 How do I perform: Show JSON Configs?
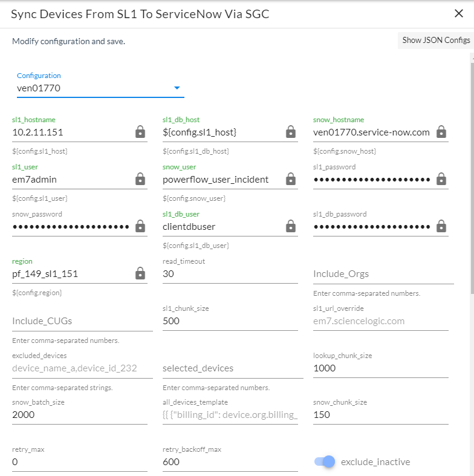coord(436,41)
